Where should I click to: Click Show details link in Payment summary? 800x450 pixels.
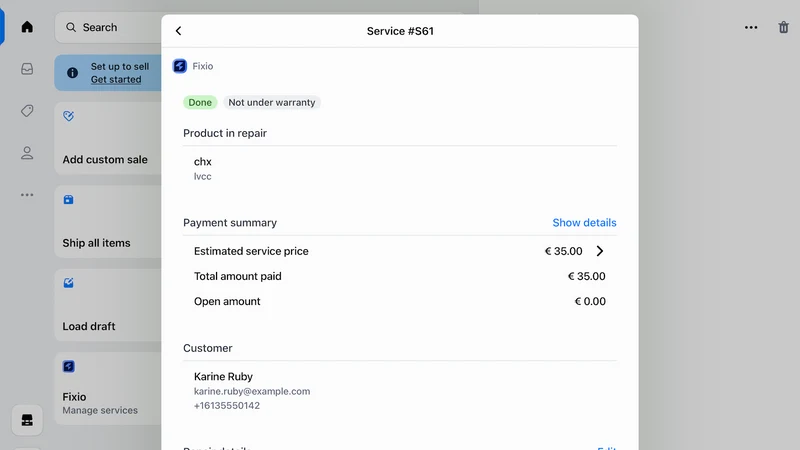584,222
